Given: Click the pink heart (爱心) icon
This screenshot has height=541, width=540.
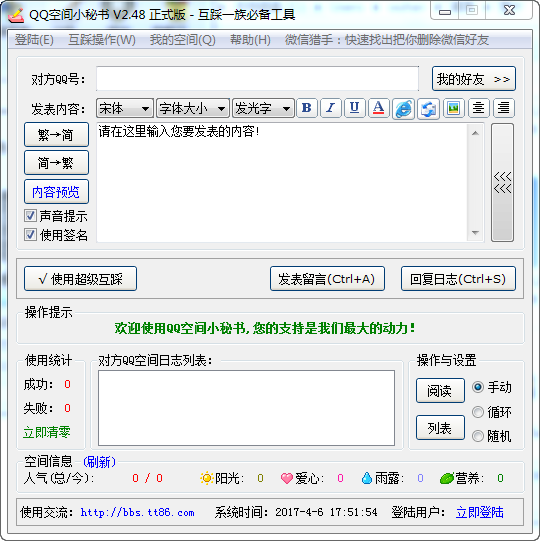Looking at the screenshot, I should [x=286, y=478].
